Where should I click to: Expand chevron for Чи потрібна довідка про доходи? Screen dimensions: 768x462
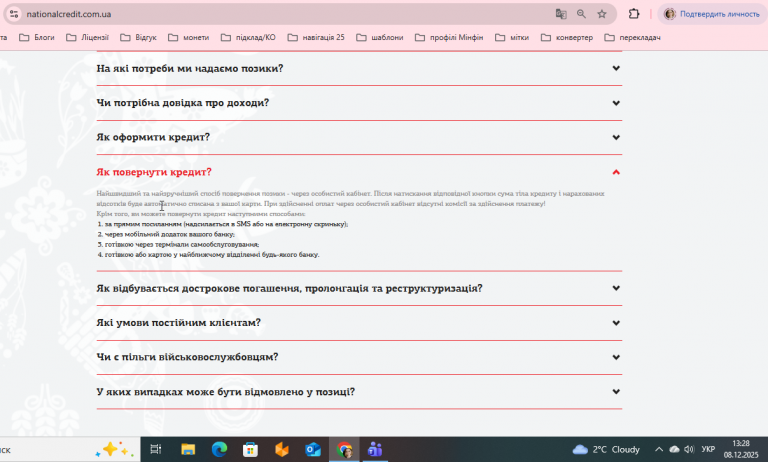pyautogui.click(x=616, y=103)
